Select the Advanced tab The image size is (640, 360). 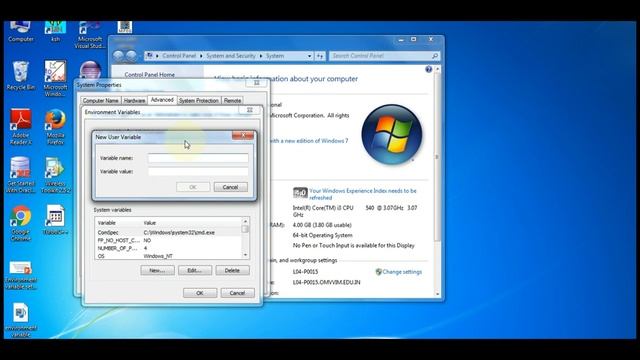pyautogui.click(x=162, y=100)
